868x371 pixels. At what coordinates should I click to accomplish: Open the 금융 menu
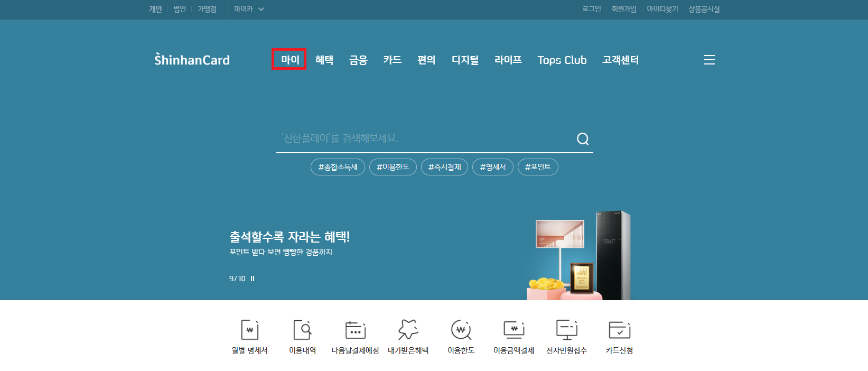coord(358,60)
